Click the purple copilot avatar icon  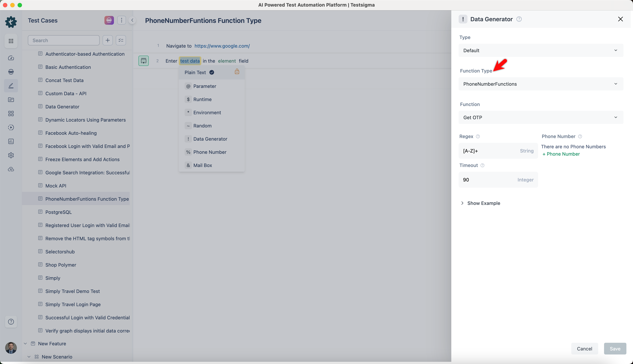click(109, 20)
